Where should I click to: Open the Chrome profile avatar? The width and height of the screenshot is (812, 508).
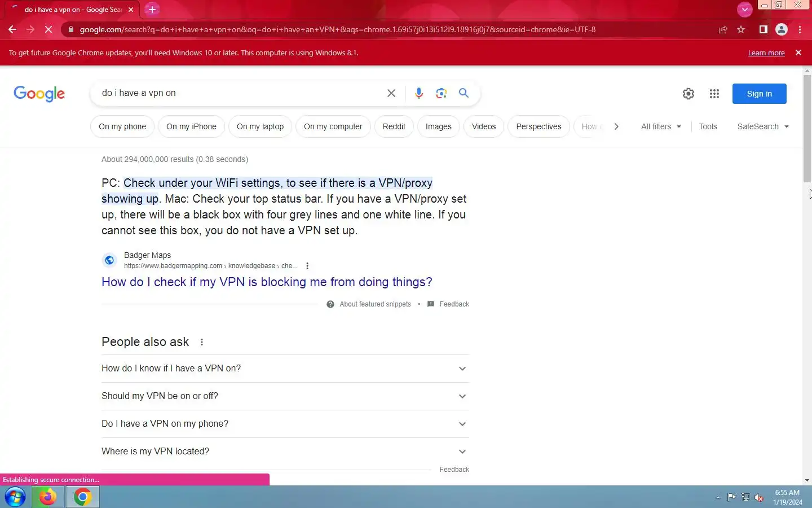(x=782, y=29)
